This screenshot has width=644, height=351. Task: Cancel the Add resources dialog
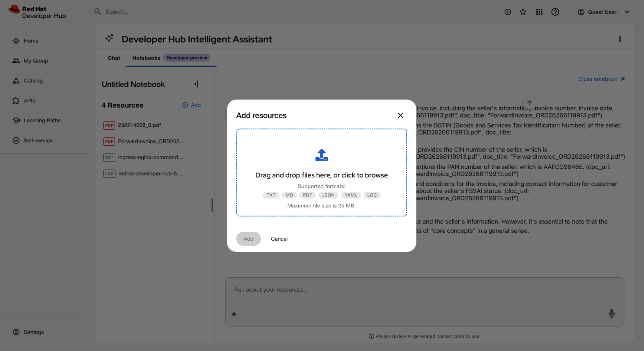click(279, 239)
